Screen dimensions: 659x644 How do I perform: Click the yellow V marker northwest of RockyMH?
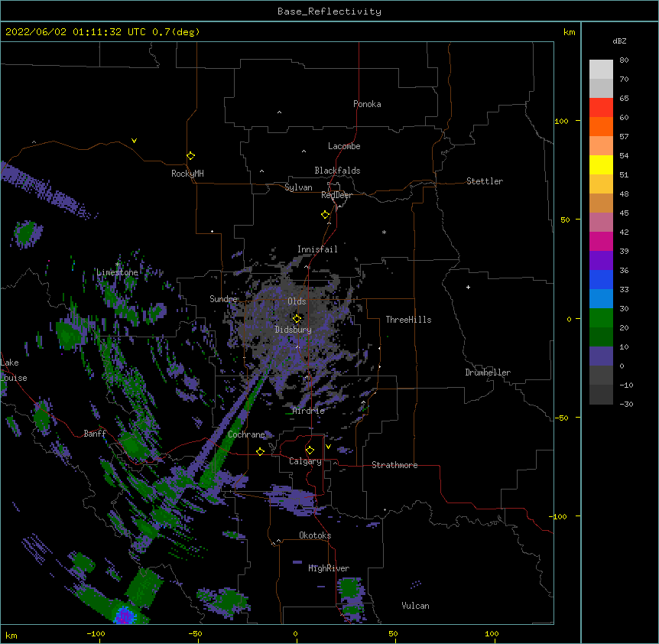(134, 141)
